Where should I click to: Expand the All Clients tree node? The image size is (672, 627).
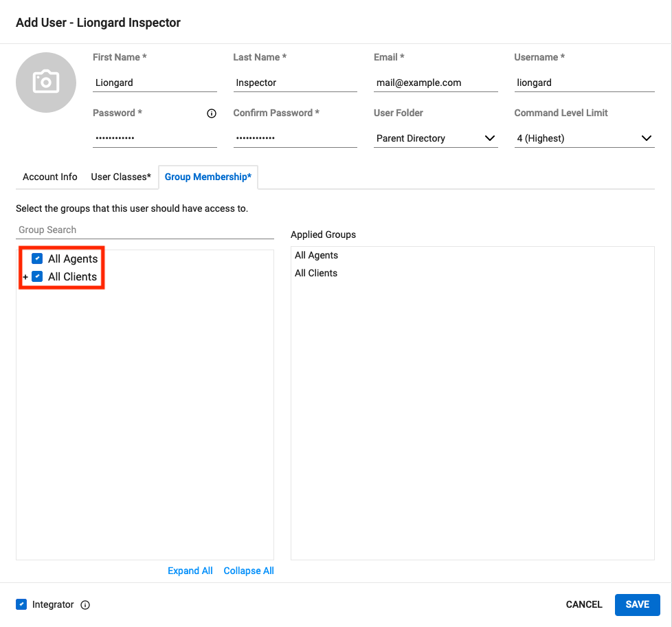click(25, 277)
